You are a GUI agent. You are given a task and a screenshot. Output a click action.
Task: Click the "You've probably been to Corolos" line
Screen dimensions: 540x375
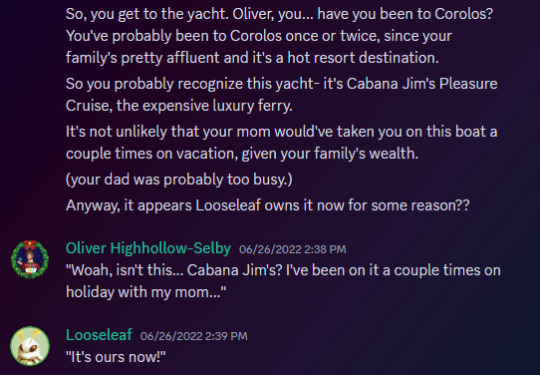click(x=259, y=36)
